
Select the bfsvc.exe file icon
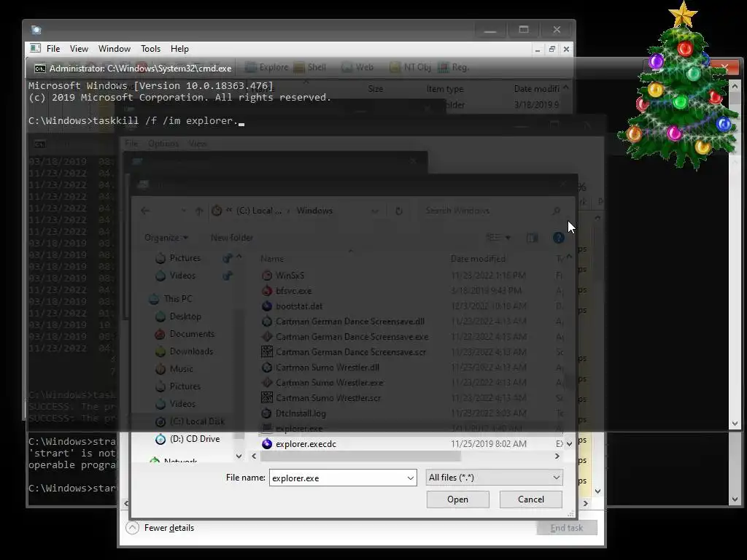tap(267, 290)
